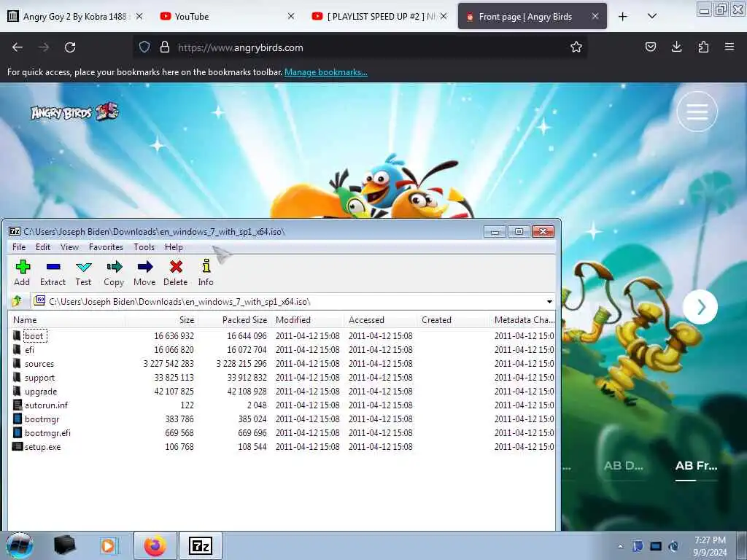Image resolution: width=747 pixels, height=560 pixels.
Task: Click the Manage bookmarks link
Action: point(326,72)
